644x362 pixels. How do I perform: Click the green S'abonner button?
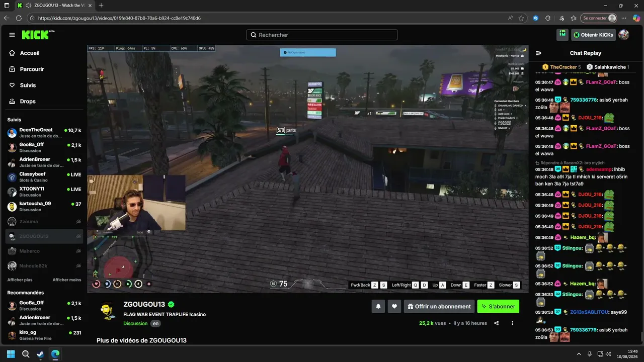coord(498,306)
